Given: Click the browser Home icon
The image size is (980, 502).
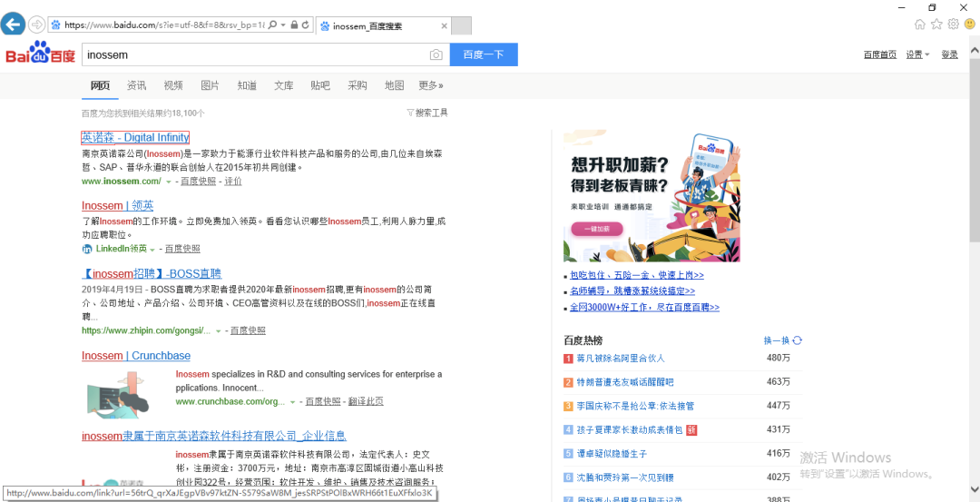Looking at the screenshot, I should tap(919, 25).
